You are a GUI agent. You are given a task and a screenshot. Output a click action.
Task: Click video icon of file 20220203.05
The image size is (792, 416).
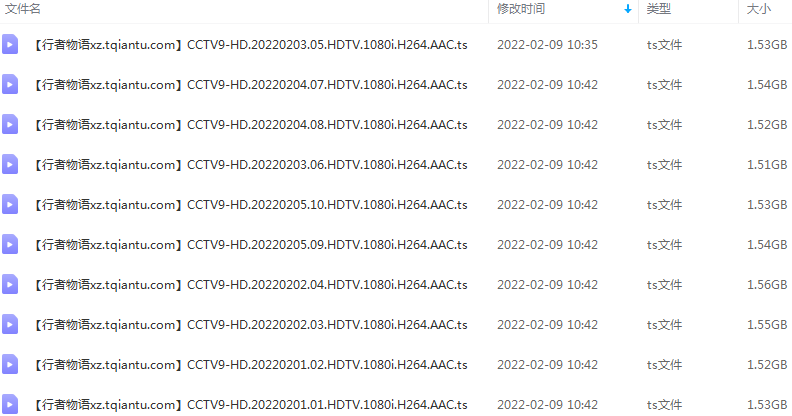[x=10, y=44]
